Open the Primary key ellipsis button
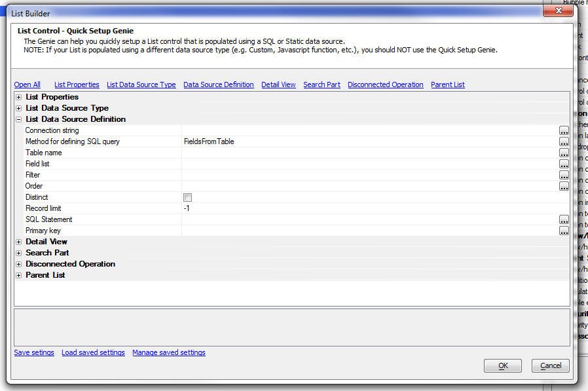The height and width of the screenshot is (391, 588). click(564, 231)
